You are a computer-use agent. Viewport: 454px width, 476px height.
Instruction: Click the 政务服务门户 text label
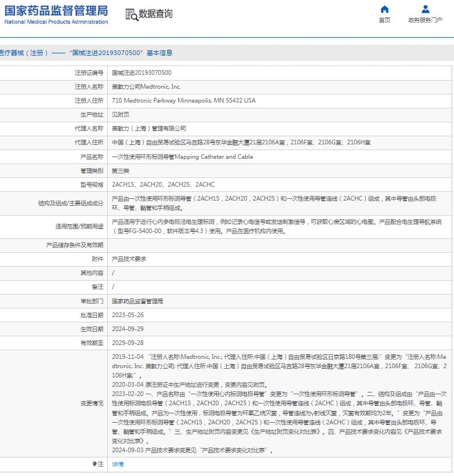[x=425, y=20]
